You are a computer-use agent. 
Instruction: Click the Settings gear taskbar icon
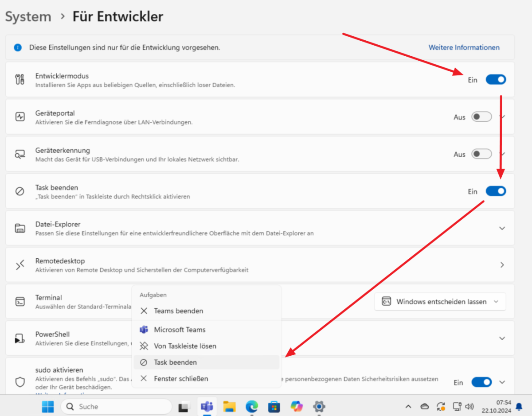click(x=319, y=406)
